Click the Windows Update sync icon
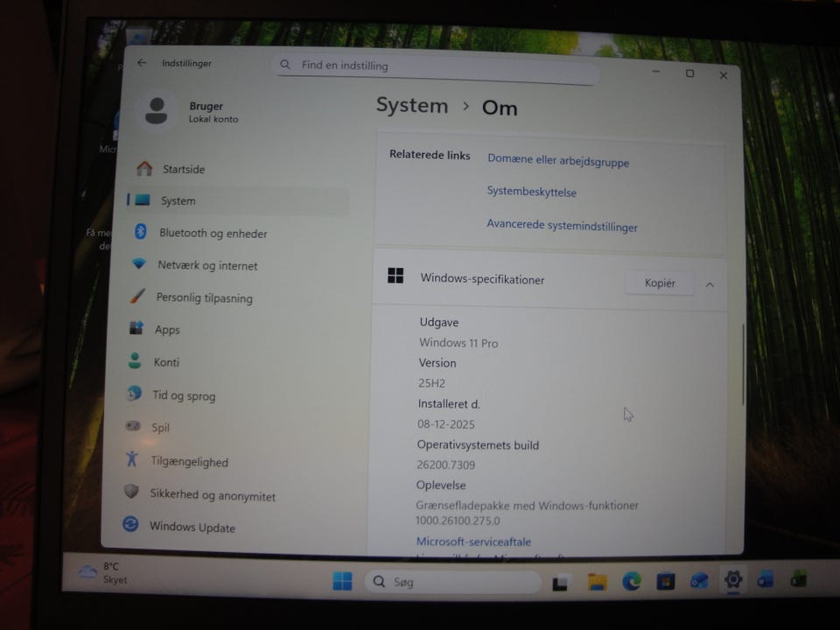Image resolution: width=840 pixels, height=630 pixels. 130,523
